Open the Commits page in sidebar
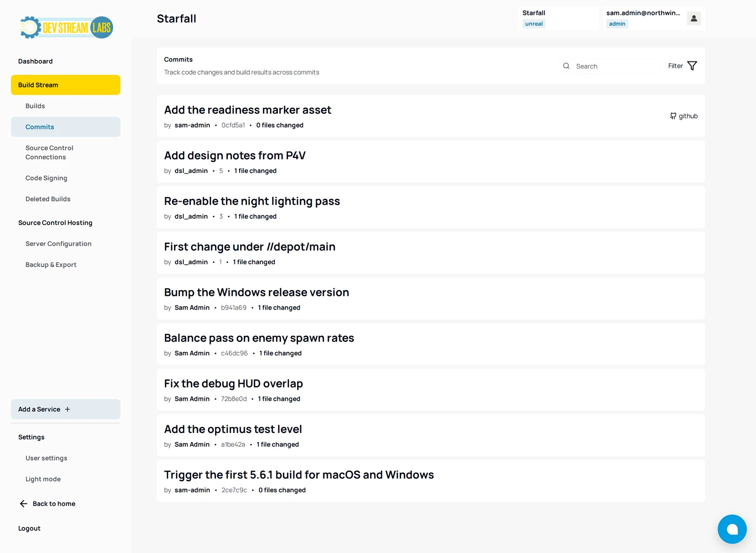 pos(66,127)
